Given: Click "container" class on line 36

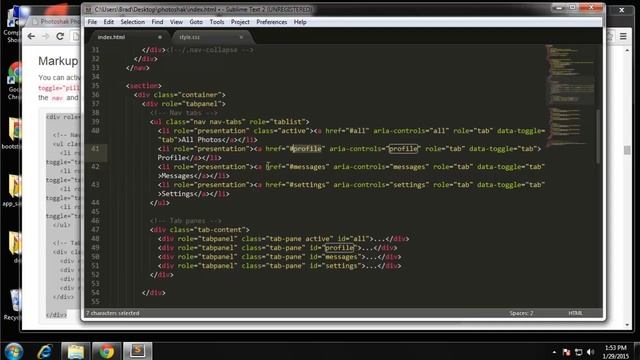Looking at the screenshot, I should 200,95.
